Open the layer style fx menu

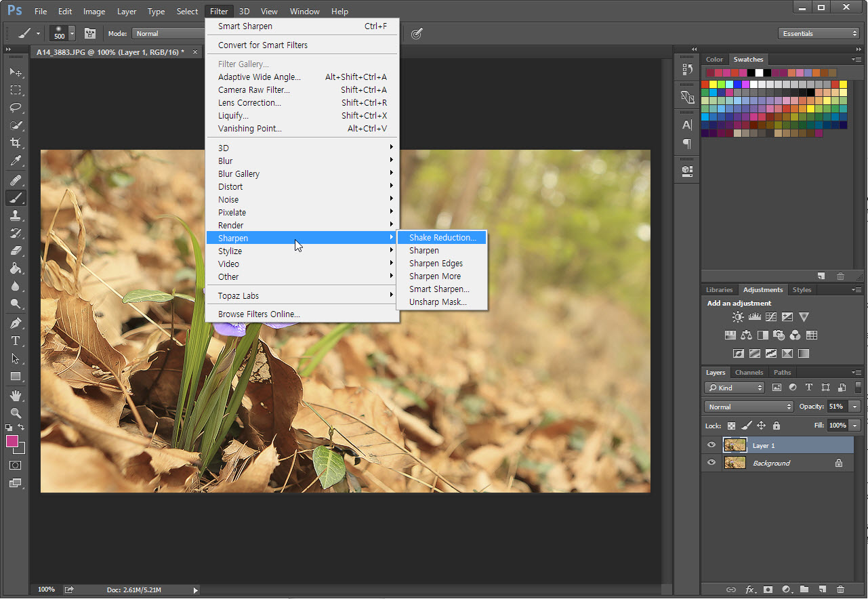(x=749, y=590)
